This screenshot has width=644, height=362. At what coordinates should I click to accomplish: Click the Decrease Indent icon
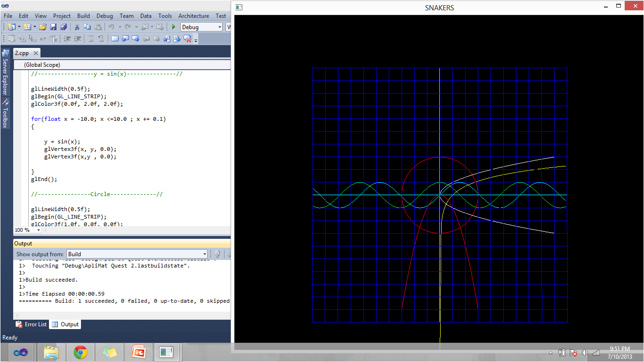coord(67,39)
